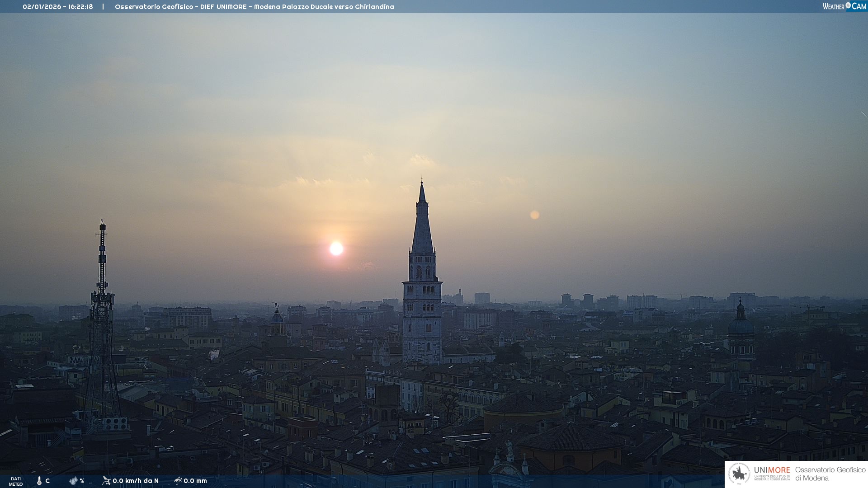The width and height of the screenshot is (868, 488).
Task: Click the UNIMORE university seal emblem
Action: (x=739, y=474)
